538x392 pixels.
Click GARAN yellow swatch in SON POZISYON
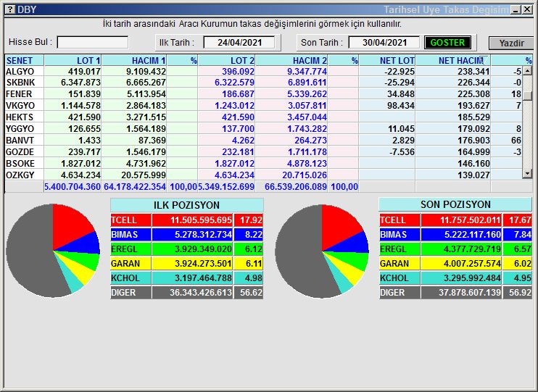[400, 264]
